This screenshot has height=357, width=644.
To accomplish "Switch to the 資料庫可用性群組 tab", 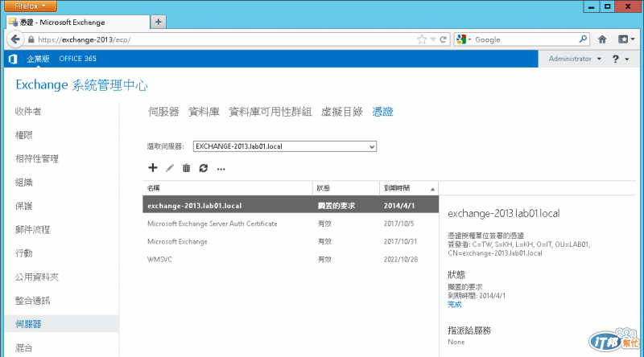I will tap(270, 112).
